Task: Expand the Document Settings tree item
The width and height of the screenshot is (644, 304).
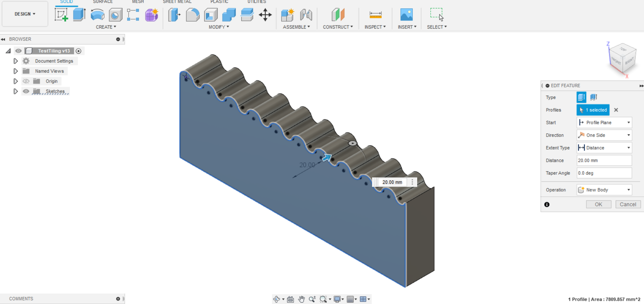Action: pyautogui.click(x=16, y=61)
